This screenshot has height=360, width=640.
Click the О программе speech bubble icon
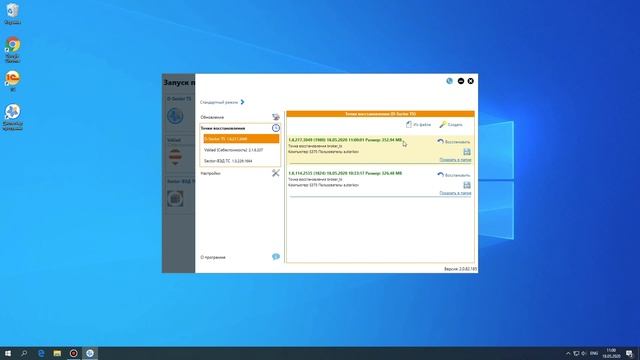click(276, 257)
